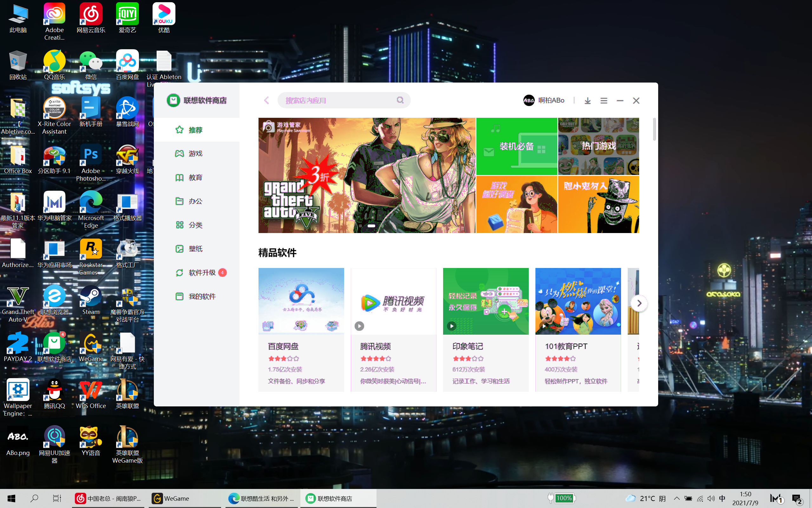The width and height of the screenshot is (812, 508).
Task: Select the 腾讯QQ desktop icon
Action: [54, 394]
